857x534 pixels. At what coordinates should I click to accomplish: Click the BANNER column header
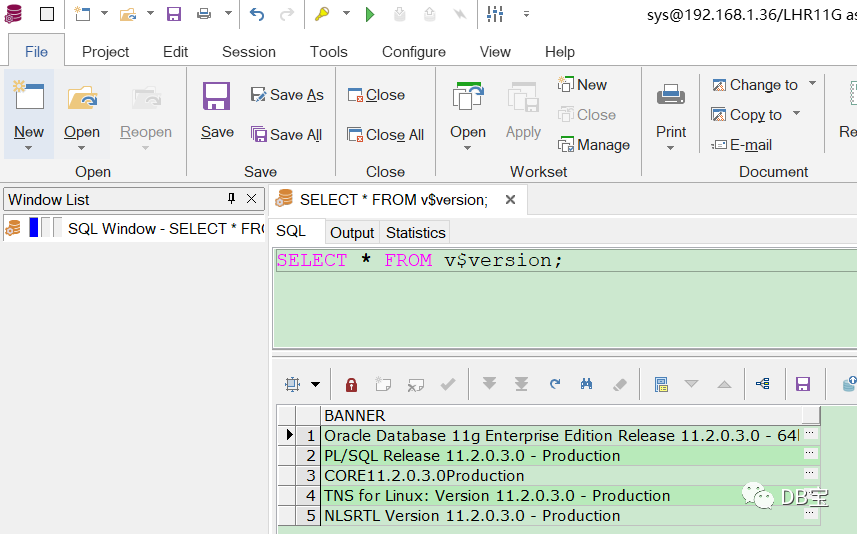(x=571, y=415)
